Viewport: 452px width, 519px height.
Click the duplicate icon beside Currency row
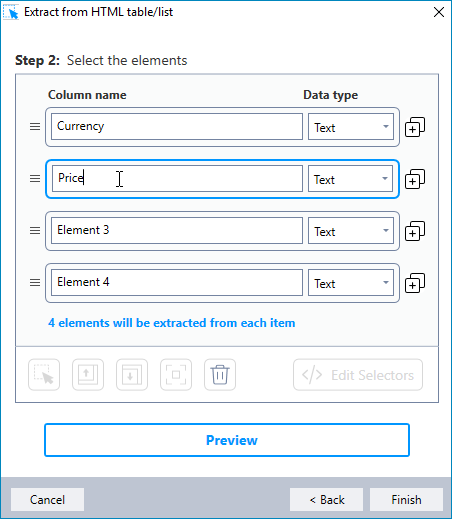pyautogui.click(x=415, y=127)
